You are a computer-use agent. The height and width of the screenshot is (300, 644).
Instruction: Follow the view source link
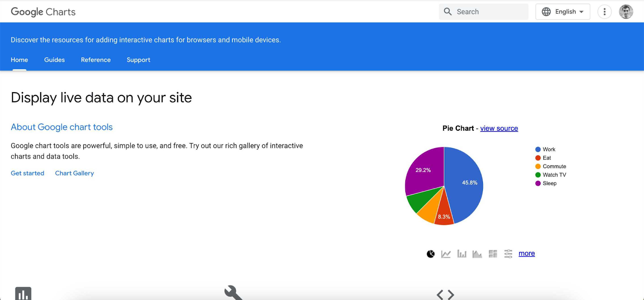coord(499,128)
